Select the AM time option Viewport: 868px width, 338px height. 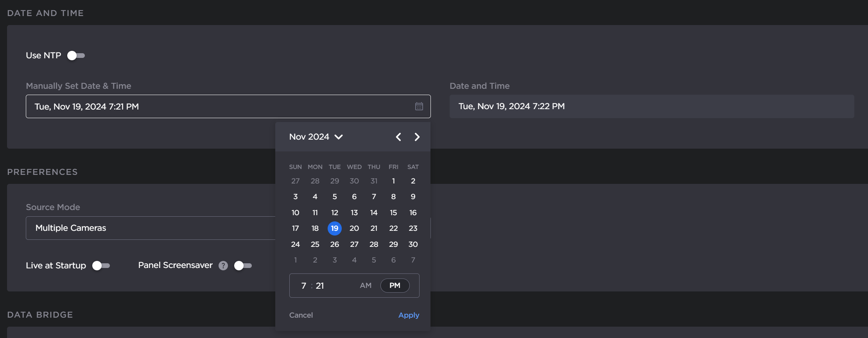(366, 286)
